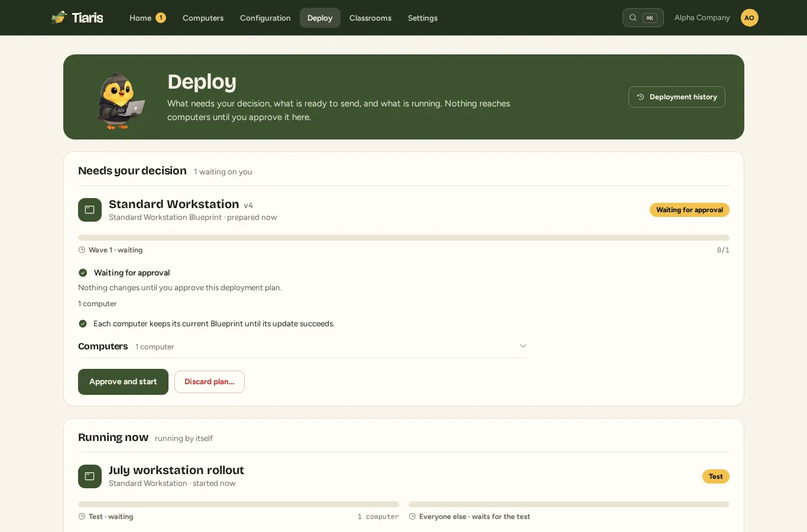
Task: Click the Test wave progress bar
Action: tap(238, 504)
